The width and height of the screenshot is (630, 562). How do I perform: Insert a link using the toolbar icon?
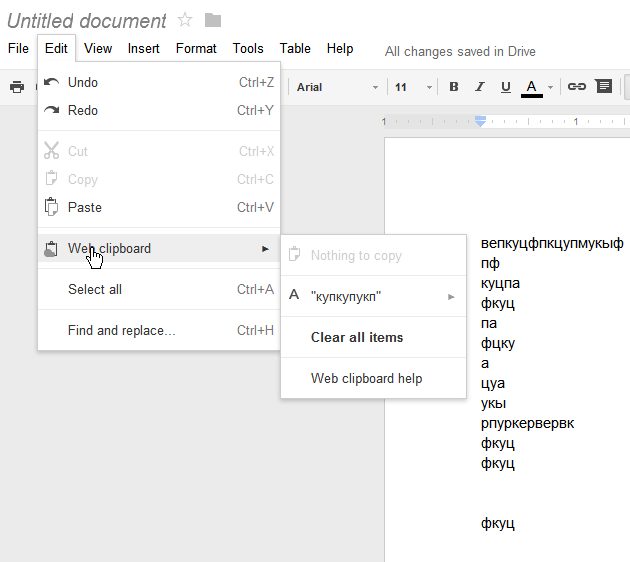pos(577,87)
